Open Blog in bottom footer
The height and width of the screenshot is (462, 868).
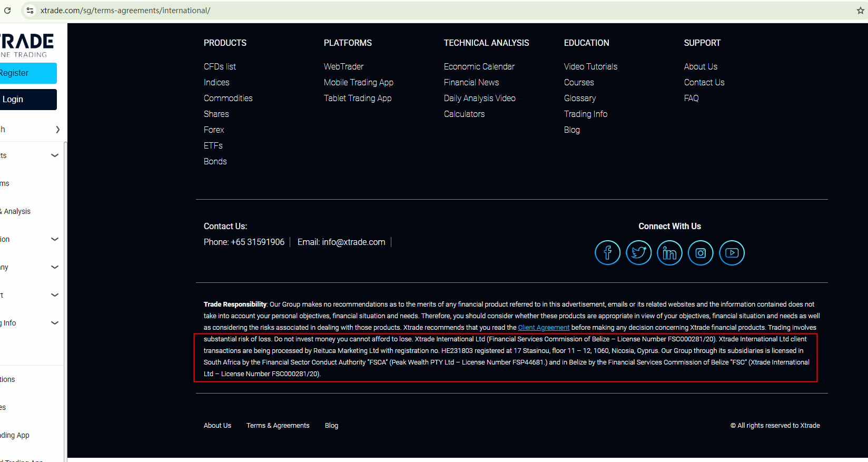tap(332, 426)
